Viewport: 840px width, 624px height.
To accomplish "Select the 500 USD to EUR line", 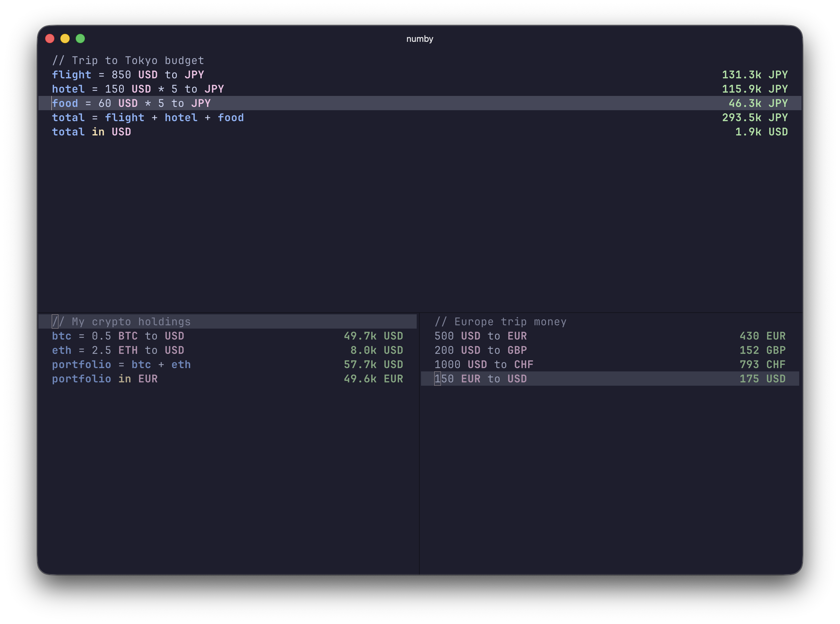I will [481, 336].
